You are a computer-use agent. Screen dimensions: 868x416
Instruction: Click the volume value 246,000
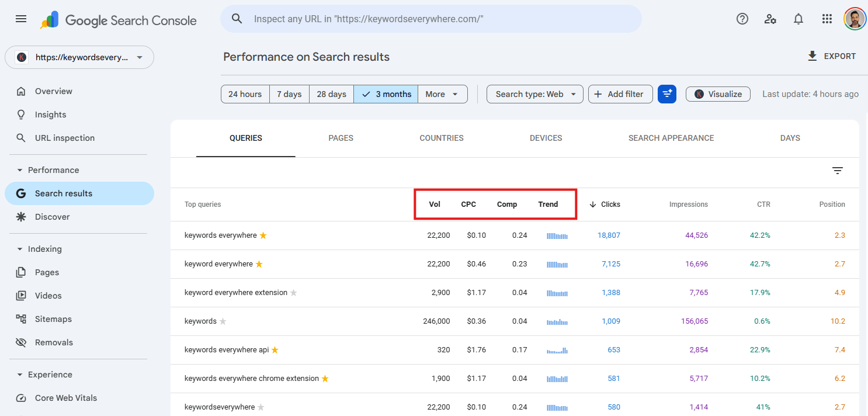point(436,321)
